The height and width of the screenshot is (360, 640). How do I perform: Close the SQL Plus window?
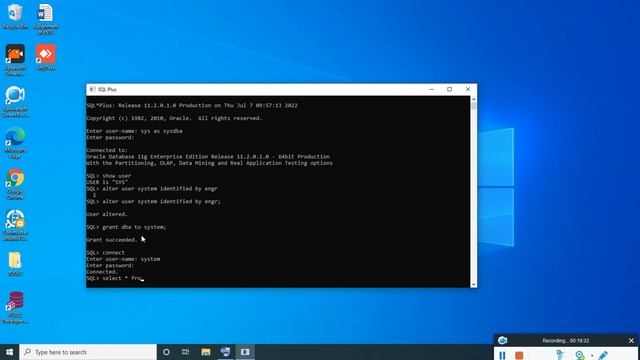pos(468,89)
